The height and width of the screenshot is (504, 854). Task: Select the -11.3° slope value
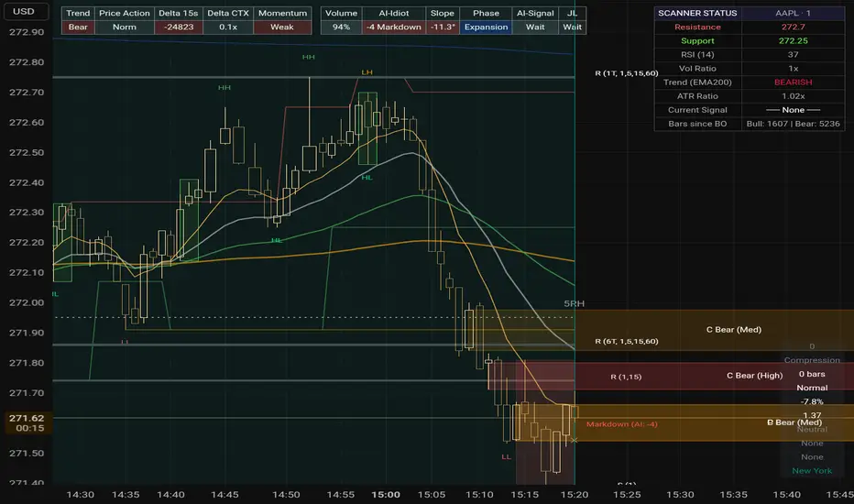pos(443,27)
